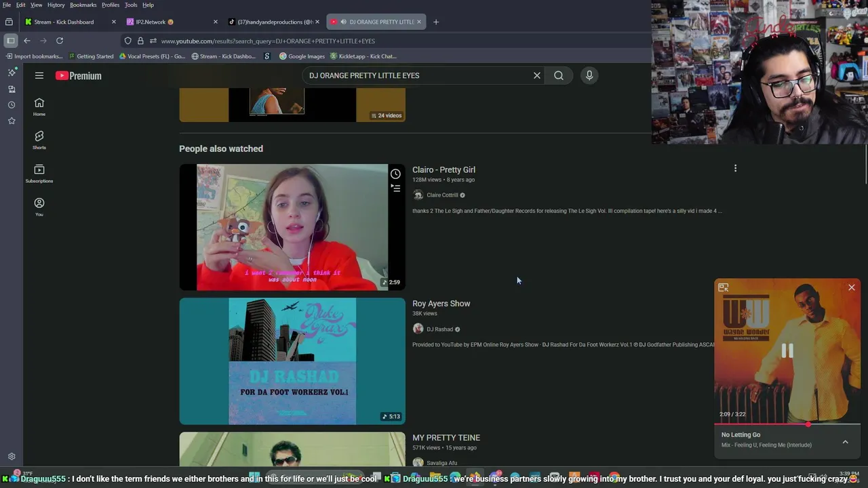Open Google Images bookmark
868x488 pixels.
pyautogui.click(x=302, y=56)
